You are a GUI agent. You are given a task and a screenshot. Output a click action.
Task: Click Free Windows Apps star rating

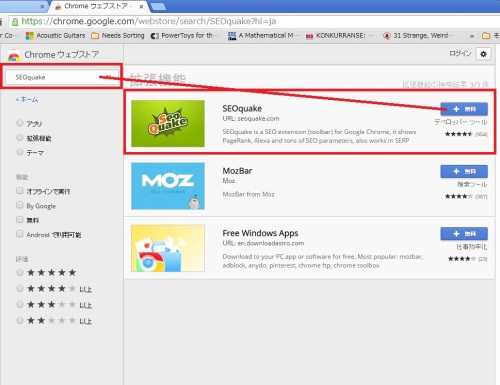point(462,259)
